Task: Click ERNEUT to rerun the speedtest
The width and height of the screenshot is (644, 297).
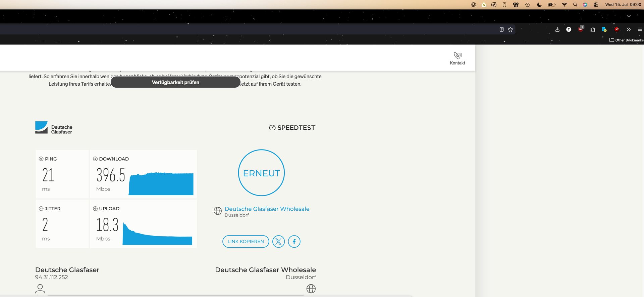Action: pyautogui.click(x=261, y=173)
